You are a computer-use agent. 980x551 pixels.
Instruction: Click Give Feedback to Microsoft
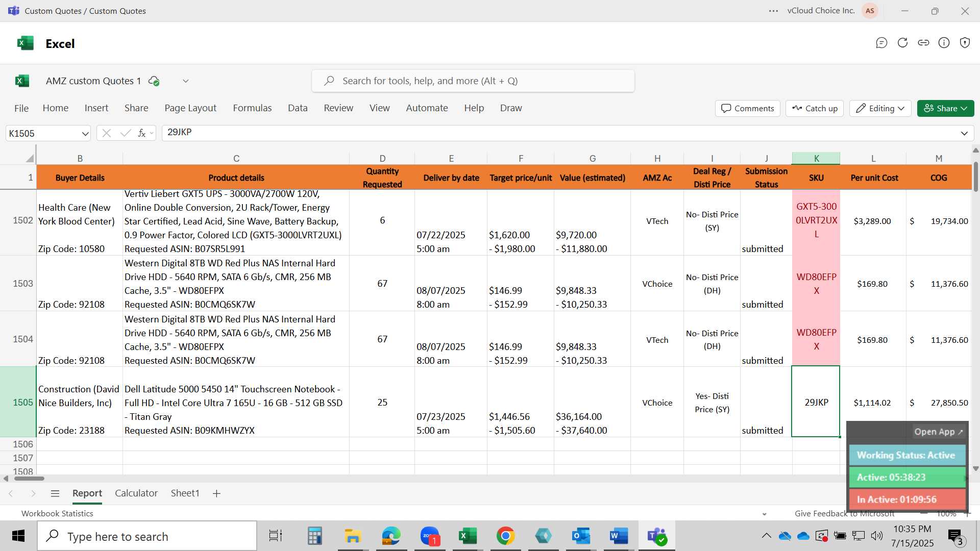click(844, 514)
